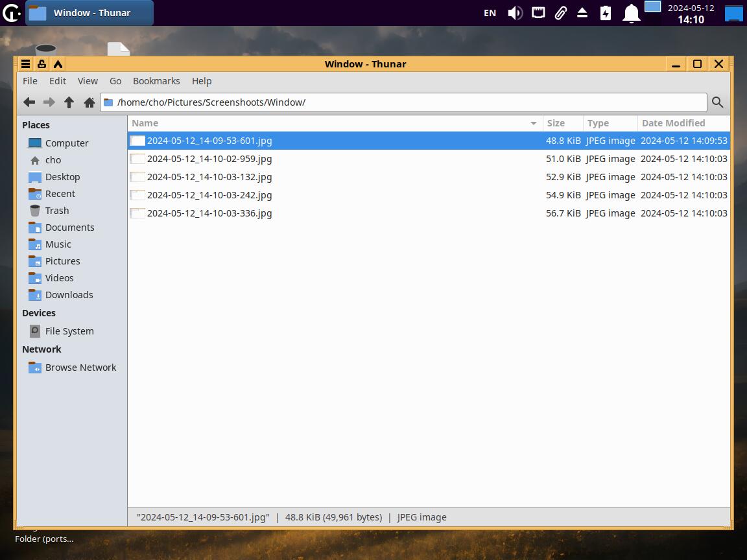Image resolution: width=747 pixels, height=560 pixels.
Task: Click the sticky window icon in title bar
Action: pos(42,64)
